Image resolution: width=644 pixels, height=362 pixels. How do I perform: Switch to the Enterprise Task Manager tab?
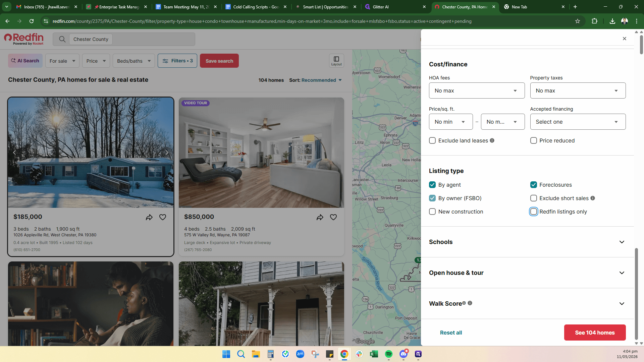116,7
